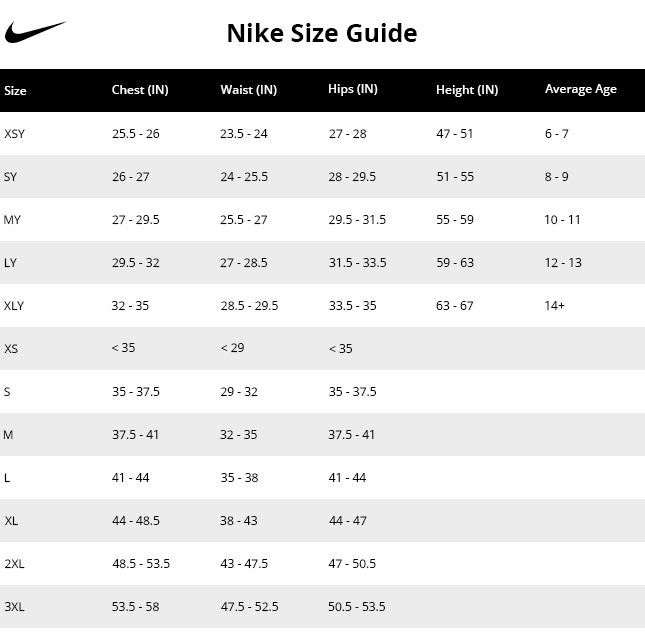Image resolution: width=645 pixels, height=632 pixels.
Task: Select the Waist (IN) column header
Action: (248, 90)
